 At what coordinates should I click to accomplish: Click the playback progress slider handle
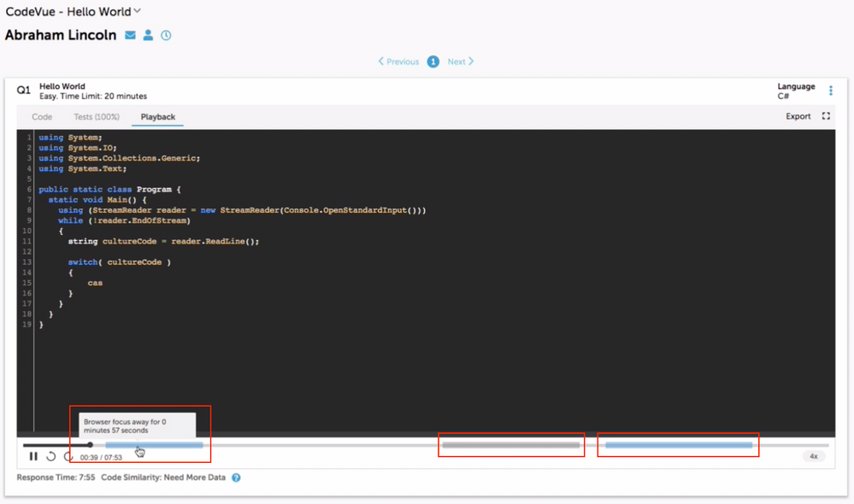(90, 445)
